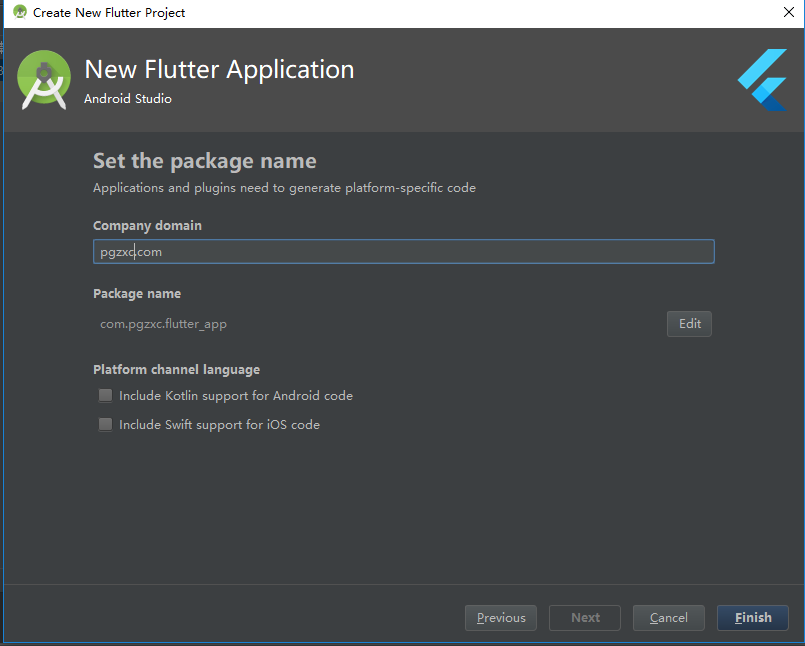Enable Kotlin support checkbox for Android
The height and width of the screenshot is (646, 805).
[105, 395]
